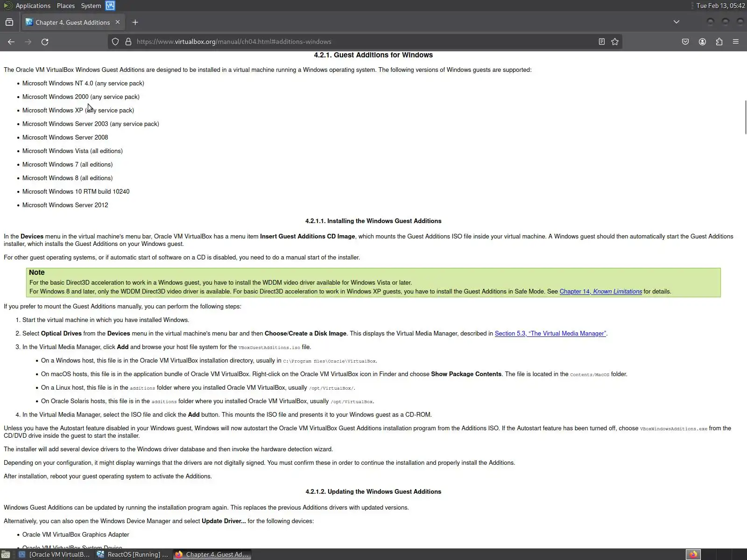
Task: Click the page vertical scrollbar thumb
Action: click(x=745, y=117)
